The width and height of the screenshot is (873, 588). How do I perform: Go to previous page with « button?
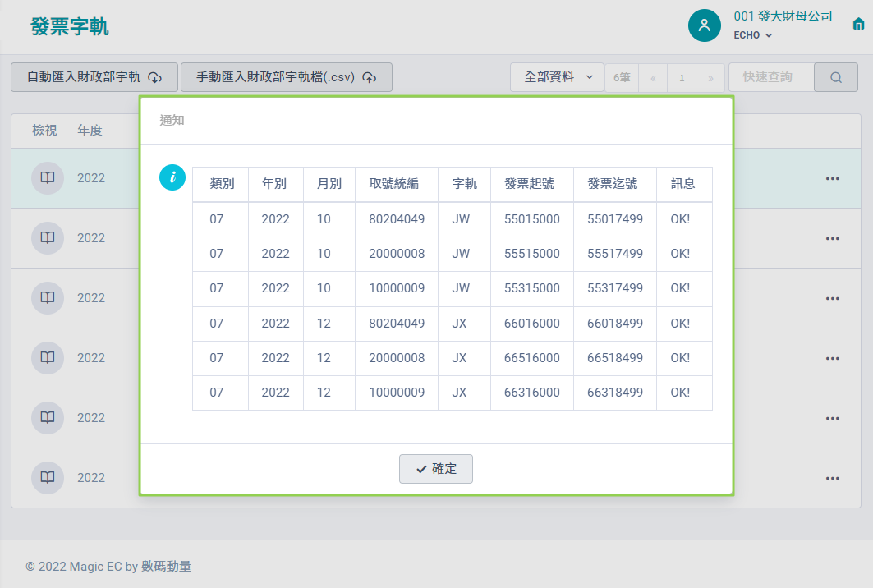point(653,78)
